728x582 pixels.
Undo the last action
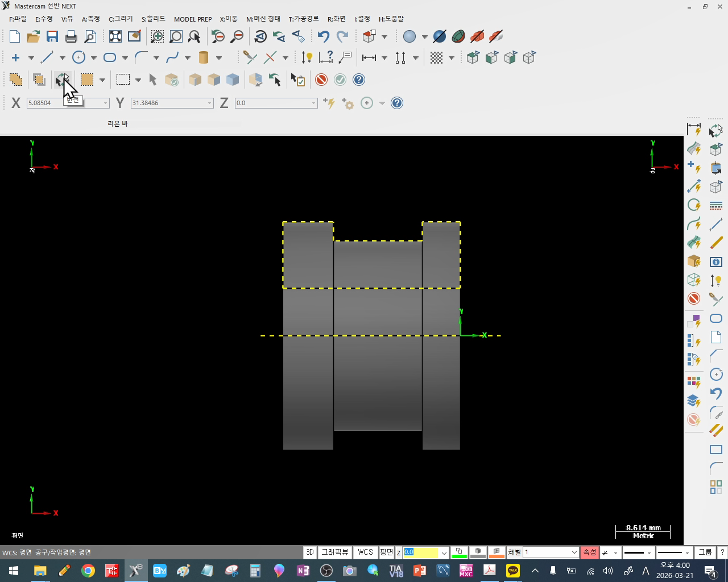(323, 36)
